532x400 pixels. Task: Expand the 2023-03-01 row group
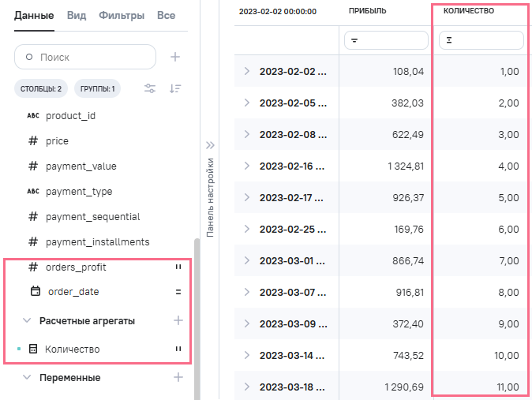click(246, 260)
